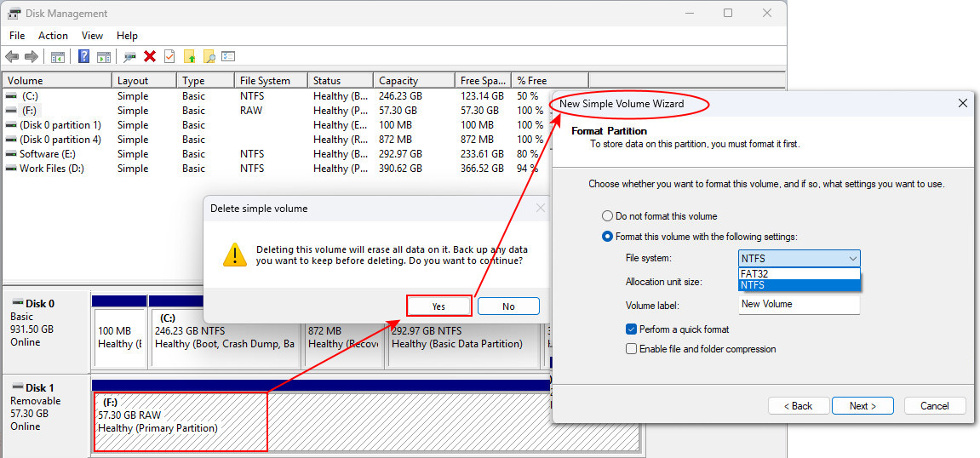Select the 100 MB partition block on Disk 0
This screenshot has width=980, height=458.
coord(119,337)
